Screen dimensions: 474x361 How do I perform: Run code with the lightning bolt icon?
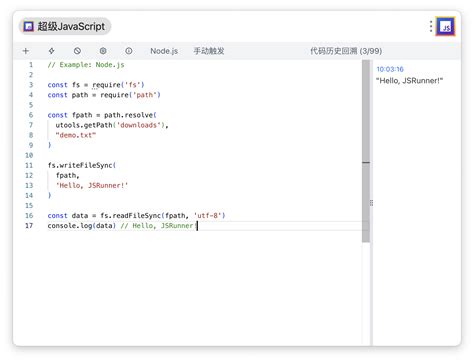coord(51,51)
